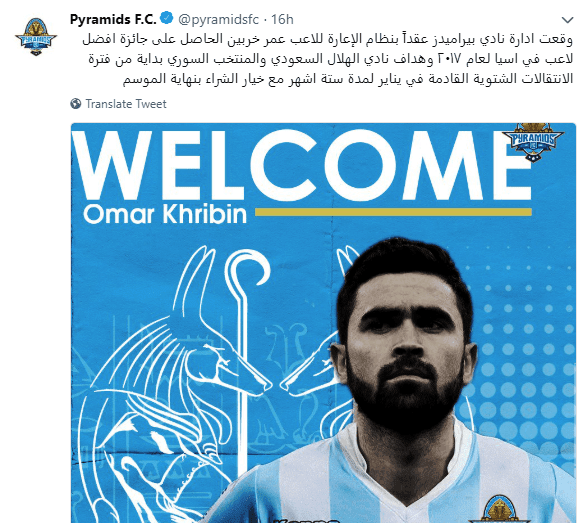This screenshot has height=523, width=580.
Task: Open the @pyramidsfc handle
Action: tap(218, 19)
